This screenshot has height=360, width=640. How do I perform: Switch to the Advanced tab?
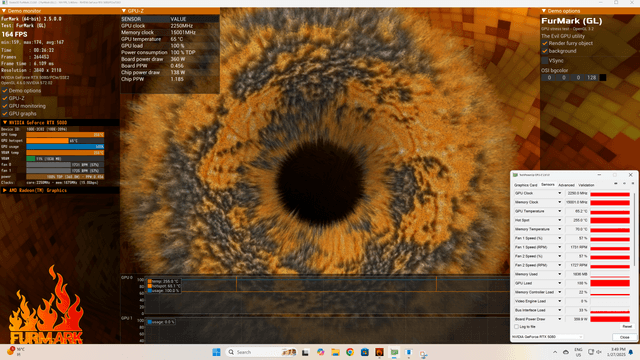click(567, 185)
